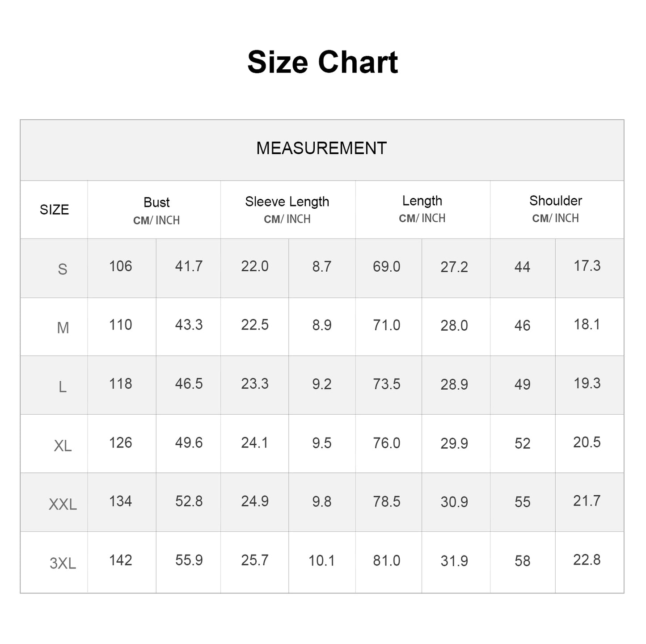This screenshot has height=644, width=646.
Task: Select the 76.0 length cell for XL
Action: [387, 443]
